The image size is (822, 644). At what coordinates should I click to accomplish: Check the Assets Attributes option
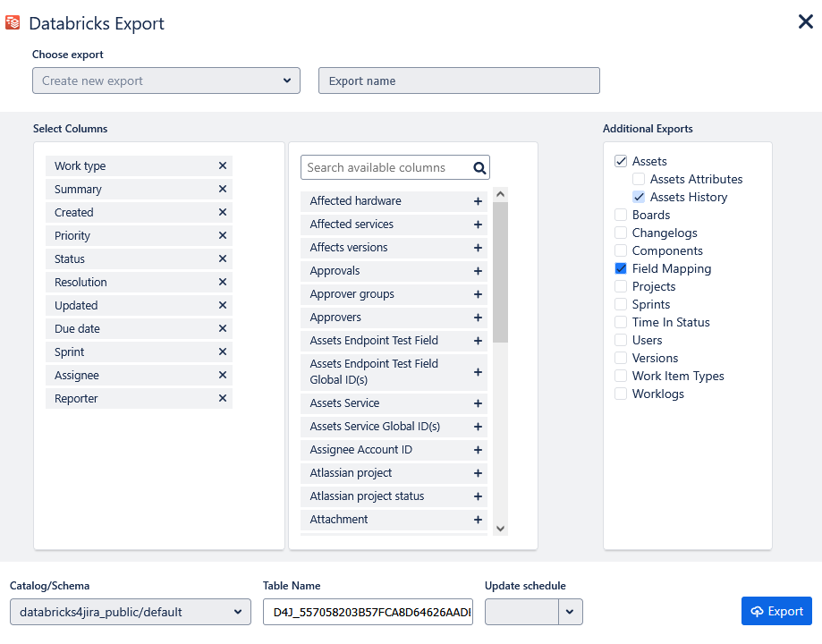point(639,179)
